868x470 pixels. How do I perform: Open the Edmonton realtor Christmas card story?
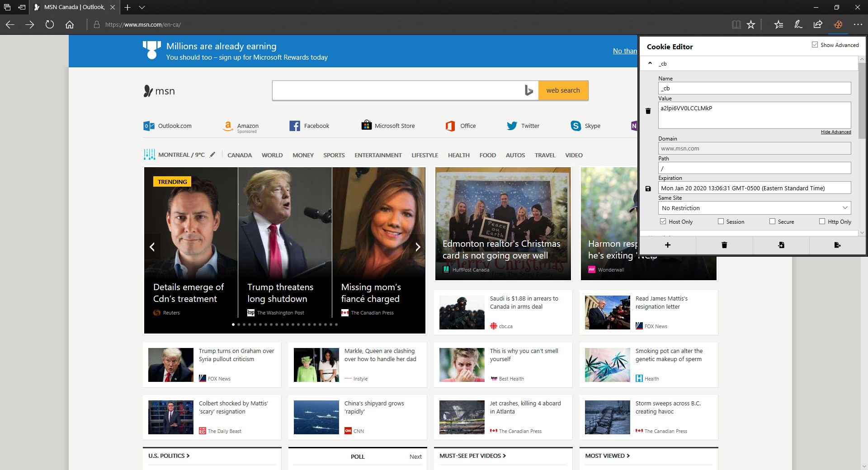click(503, 224)
